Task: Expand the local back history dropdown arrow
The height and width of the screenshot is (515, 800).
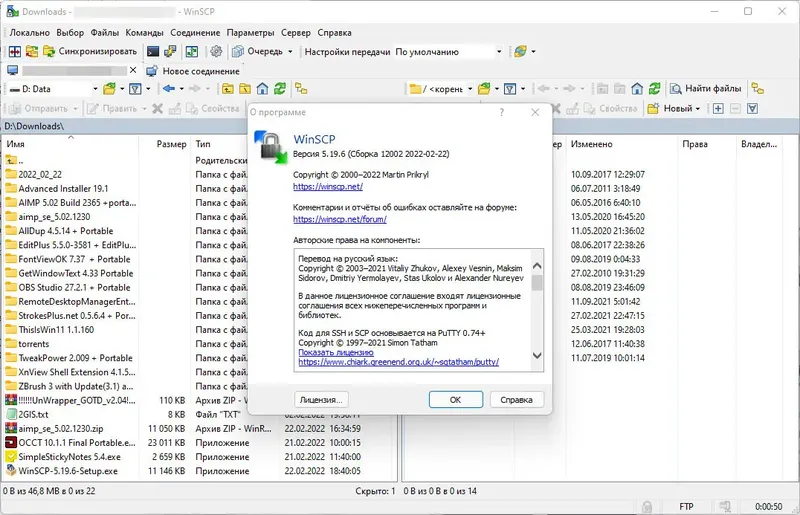Action: (x=182, y=89)
